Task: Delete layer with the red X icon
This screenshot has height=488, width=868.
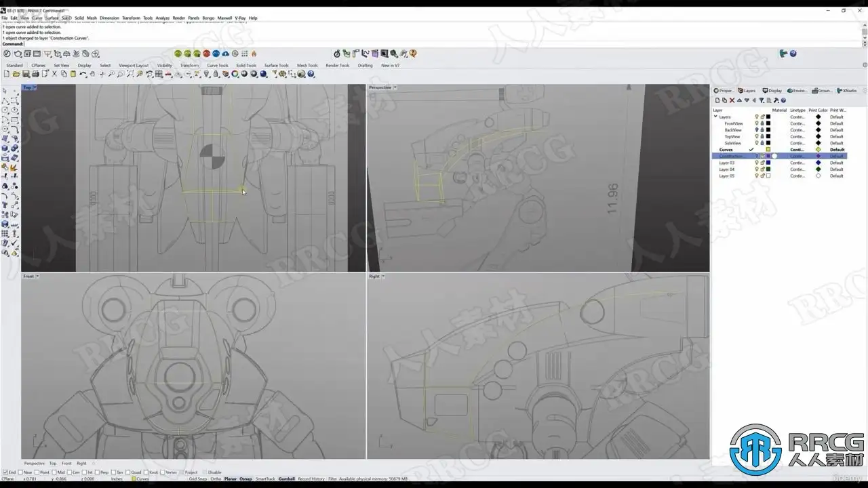Action: [x=732, y=100]
